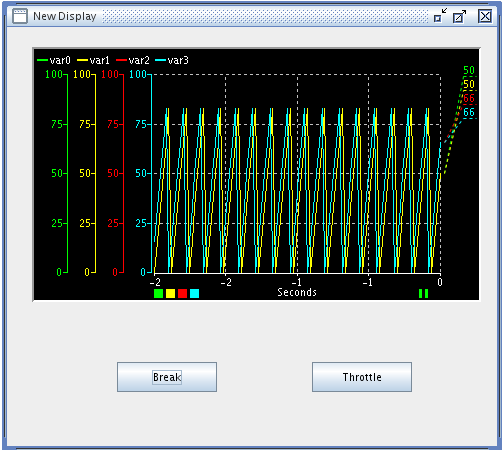The width and height of the screenshot is (503, 450).
Task: Click the Throttle button
Action: click(362, 377)
